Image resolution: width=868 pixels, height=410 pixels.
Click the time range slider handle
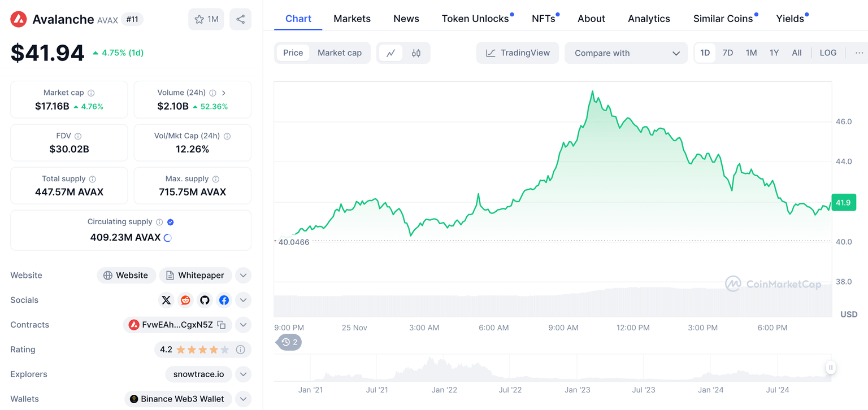(x=830, y=368)
